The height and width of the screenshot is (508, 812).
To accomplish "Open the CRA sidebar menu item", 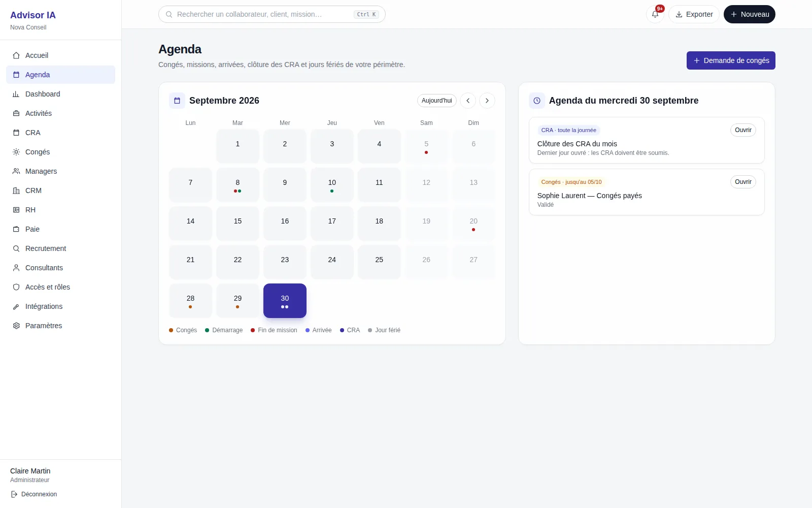I will pyautogui.click(x=60, y=133).
